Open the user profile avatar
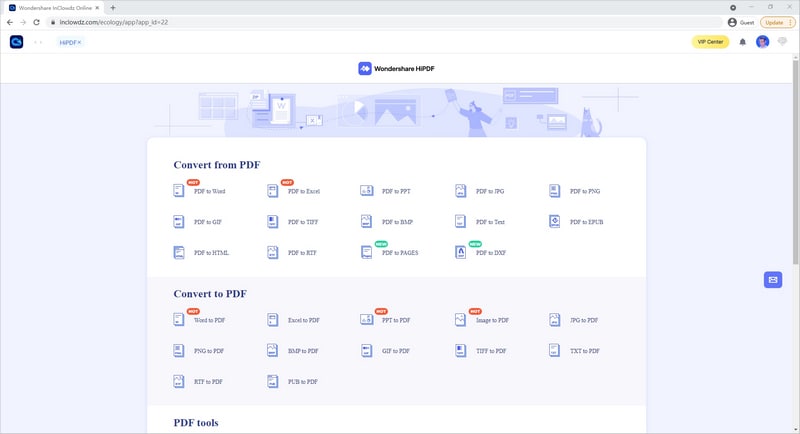800x434 pixels. 762,42
